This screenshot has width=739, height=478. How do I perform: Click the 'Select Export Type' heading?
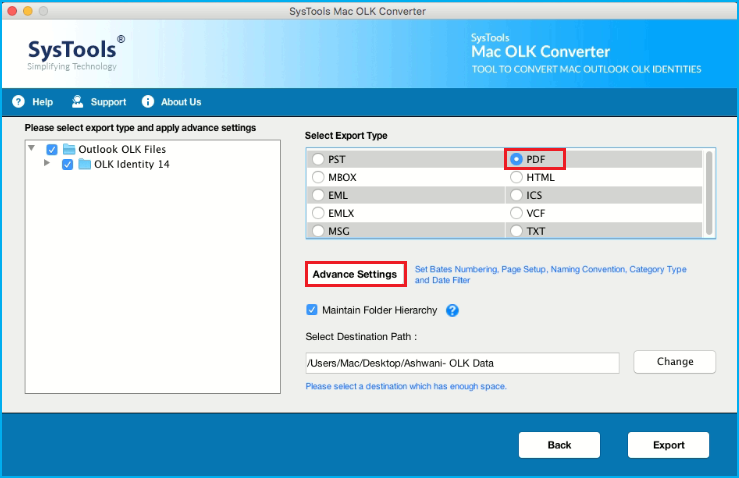pyautogui.click(x=346, y=136)
